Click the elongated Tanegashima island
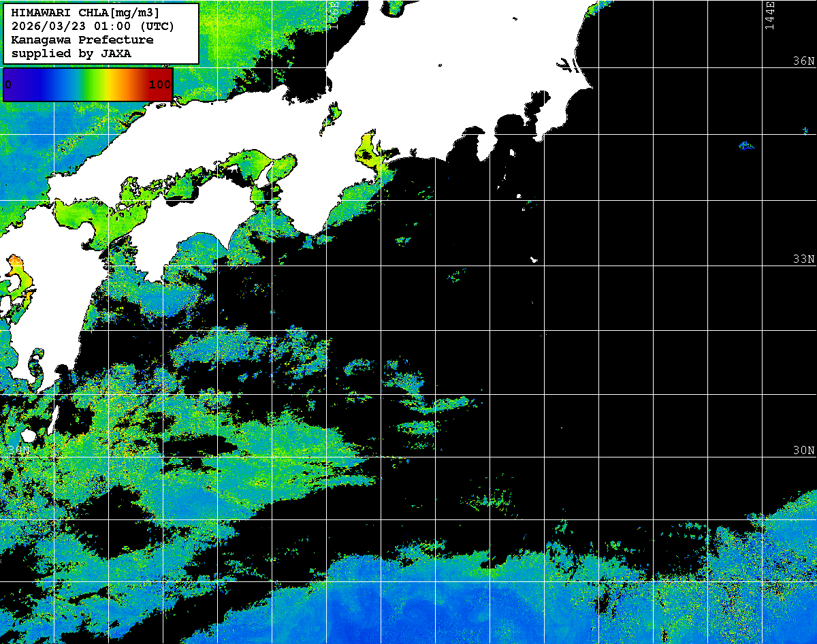 coord(53,417)
